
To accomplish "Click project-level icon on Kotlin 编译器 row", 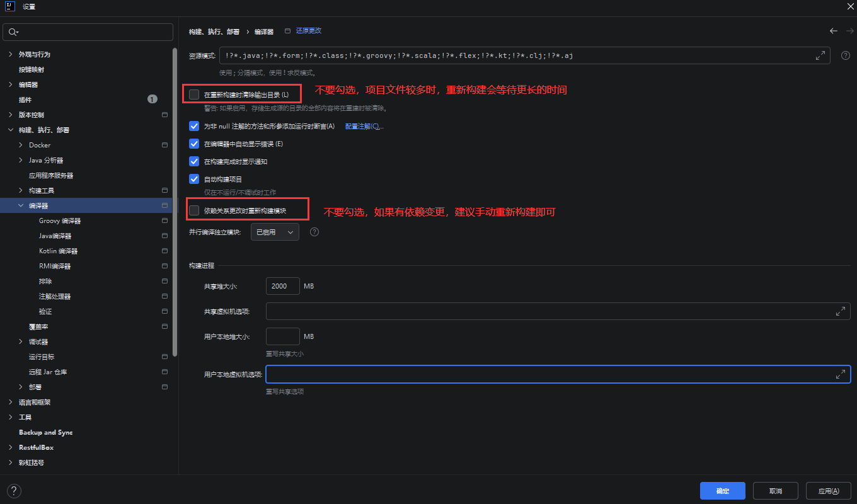I will 164,251.
